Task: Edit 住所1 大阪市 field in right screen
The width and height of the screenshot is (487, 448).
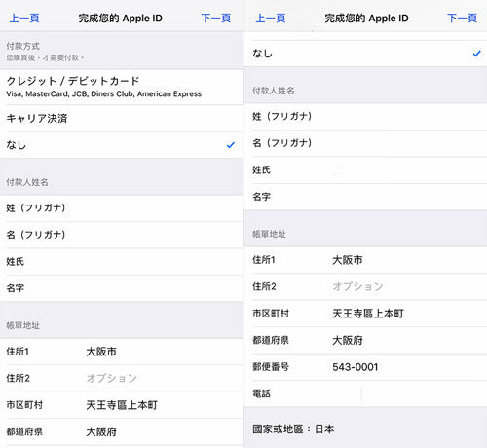Action: pyautogui.click(x=365, y=260)
